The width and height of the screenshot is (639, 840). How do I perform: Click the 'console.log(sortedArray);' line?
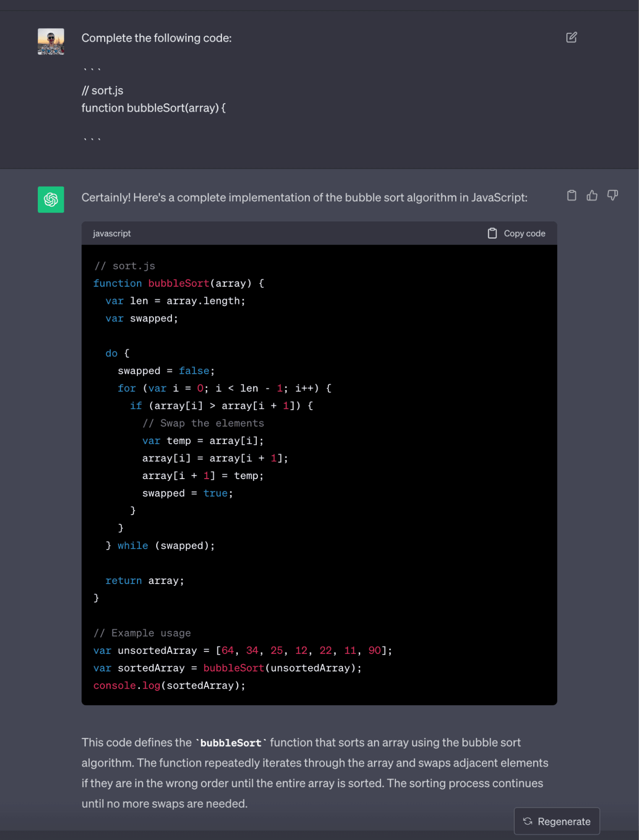[169, 686]
